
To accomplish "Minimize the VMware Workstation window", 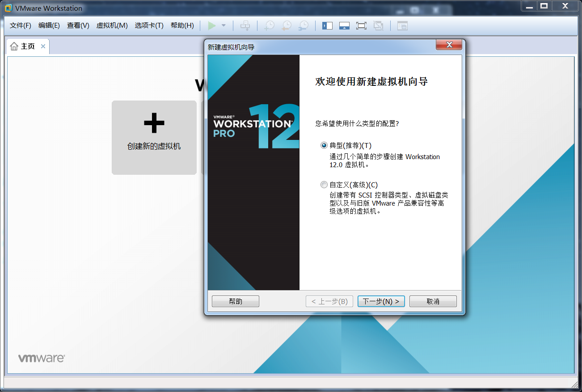I will [529, 6].
